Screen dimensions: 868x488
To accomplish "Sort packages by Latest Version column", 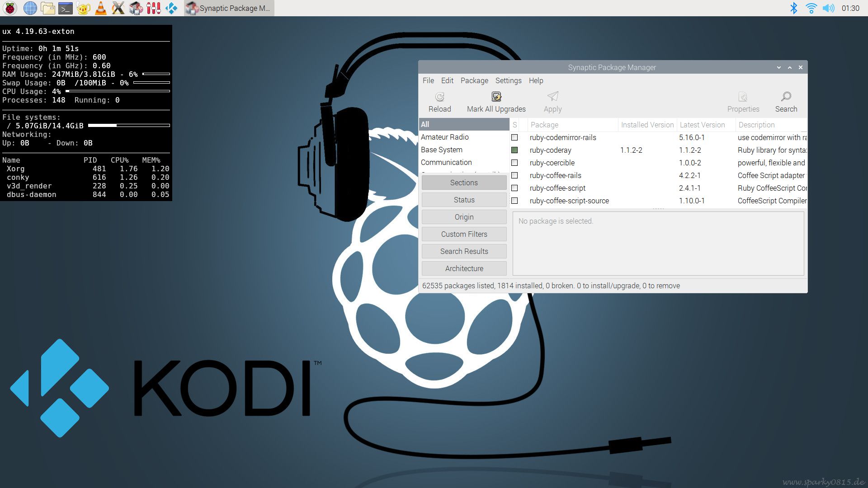I will coord(702,125).
